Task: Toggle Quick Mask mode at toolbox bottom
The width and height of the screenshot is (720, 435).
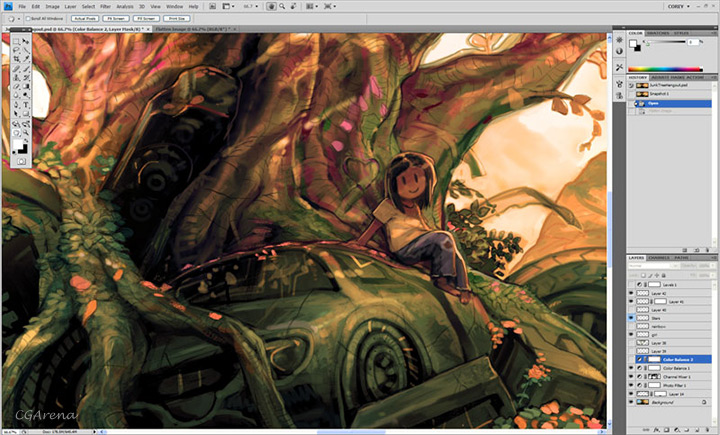Action: pos(21,161)
